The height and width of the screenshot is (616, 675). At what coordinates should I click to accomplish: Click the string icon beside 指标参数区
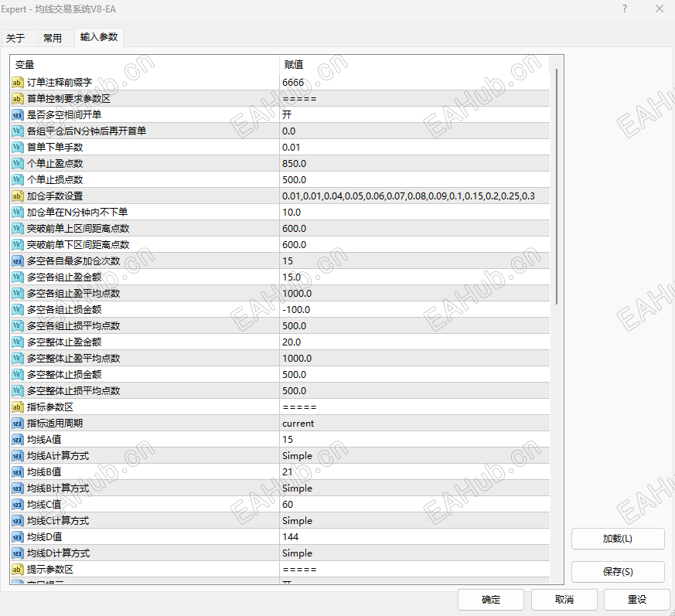pos(17,407)
